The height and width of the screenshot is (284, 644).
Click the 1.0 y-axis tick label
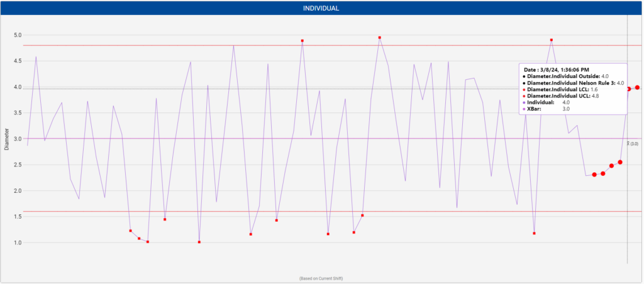(x=17, y=243)
